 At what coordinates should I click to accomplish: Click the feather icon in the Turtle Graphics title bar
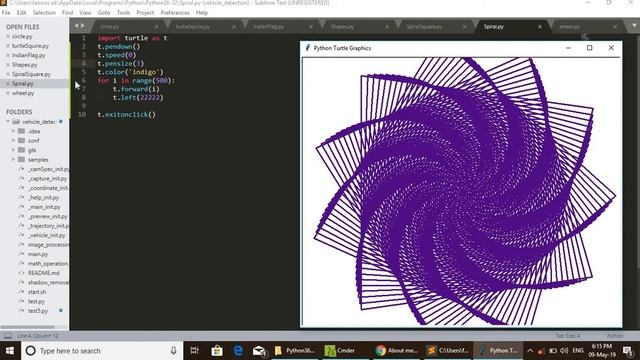pyautogui.click(x=308, y=48)
